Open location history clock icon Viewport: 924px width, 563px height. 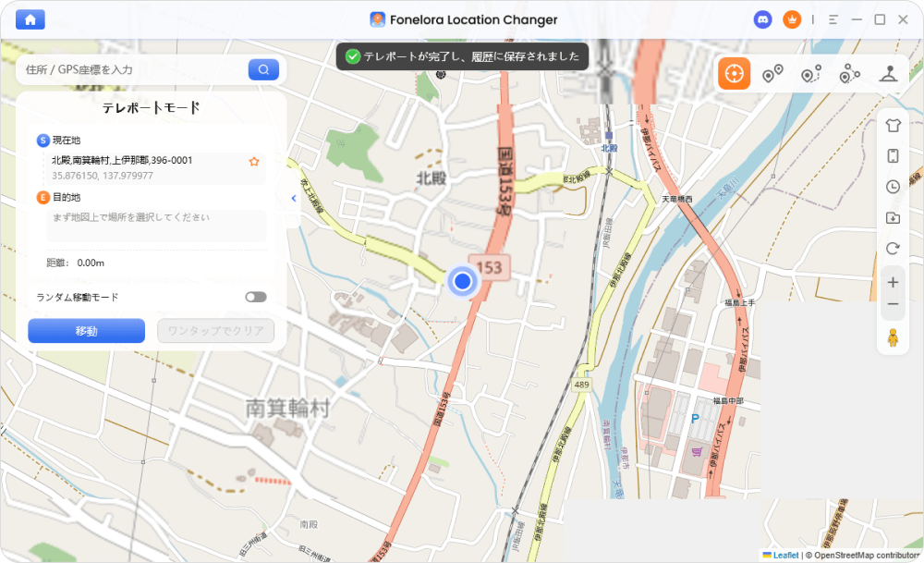point(893,187)
